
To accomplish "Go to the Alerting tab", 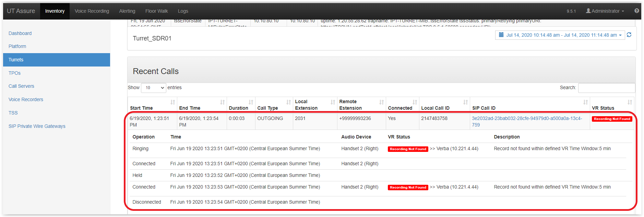I will pyautogui.click(x=127, y=11).
